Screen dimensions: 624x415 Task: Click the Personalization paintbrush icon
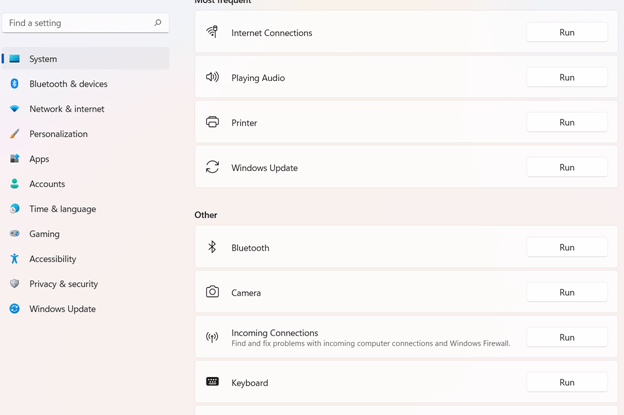click(x=14, y=134)
